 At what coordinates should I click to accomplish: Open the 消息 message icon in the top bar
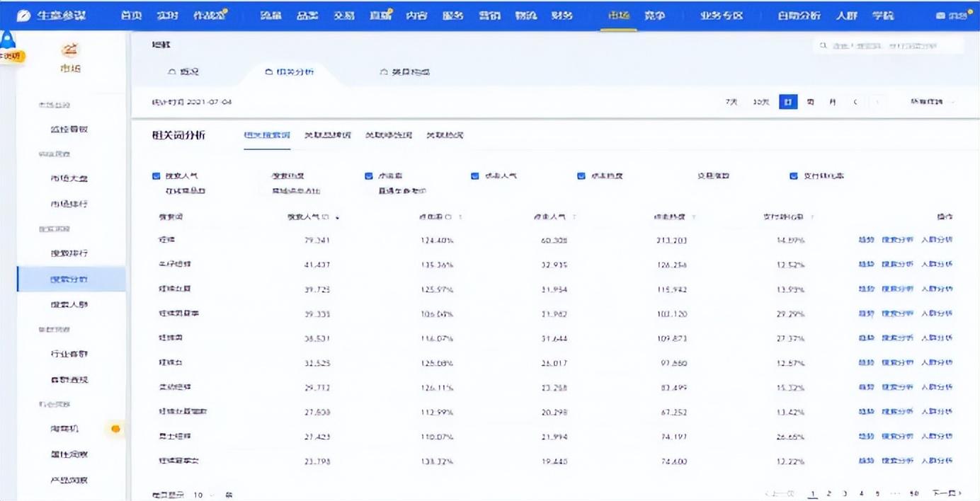(940, 16)
